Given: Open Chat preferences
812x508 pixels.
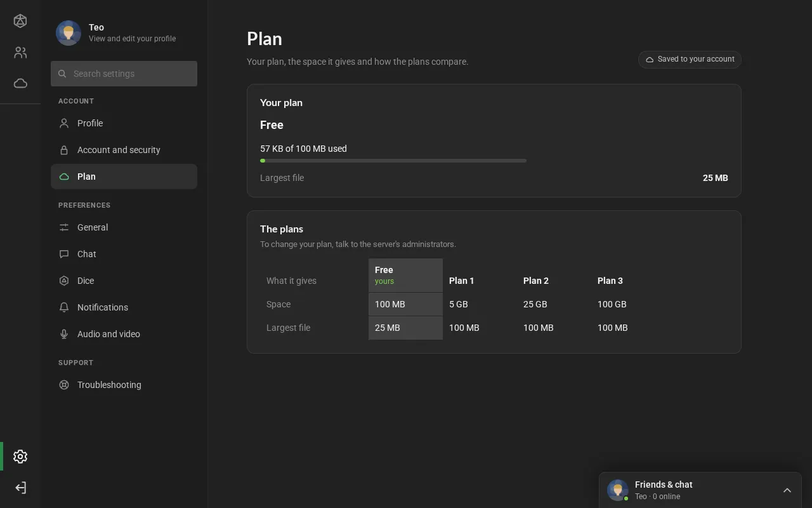Looking at the screenshot, I should [124, 254].
